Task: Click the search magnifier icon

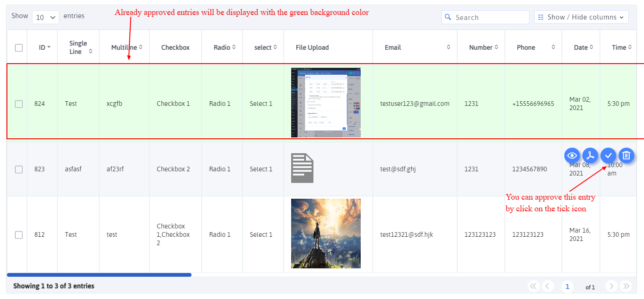Action: 448,17
